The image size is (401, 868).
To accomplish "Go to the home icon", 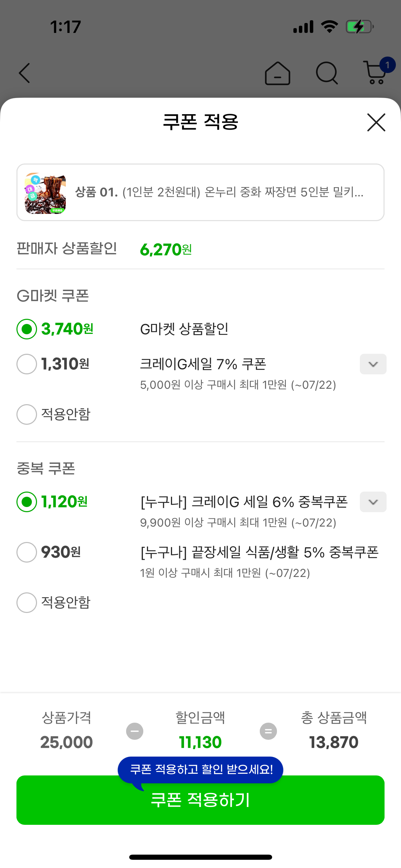I will pos(278,73).
